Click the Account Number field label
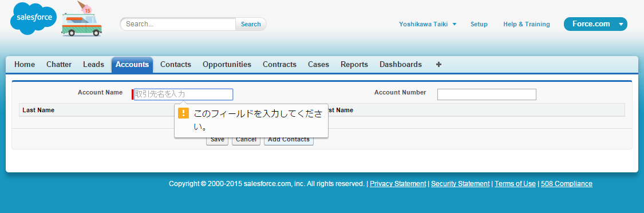Viewport: 644px width, 213px height. [x=400, y=93]
